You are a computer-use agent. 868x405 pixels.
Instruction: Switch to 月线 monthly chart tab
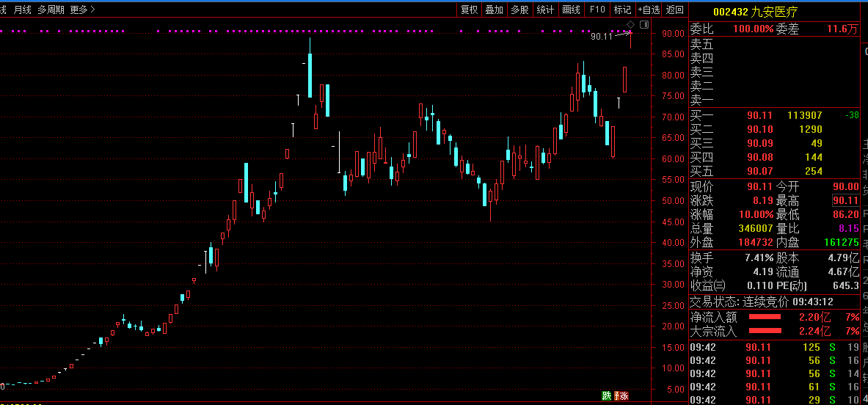click(x=23, y=10)
